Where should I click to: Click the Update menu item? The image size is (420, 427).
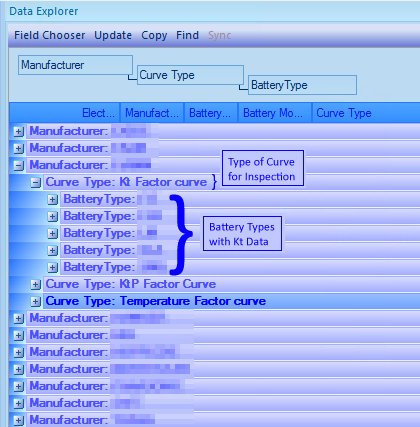point(113,35)
